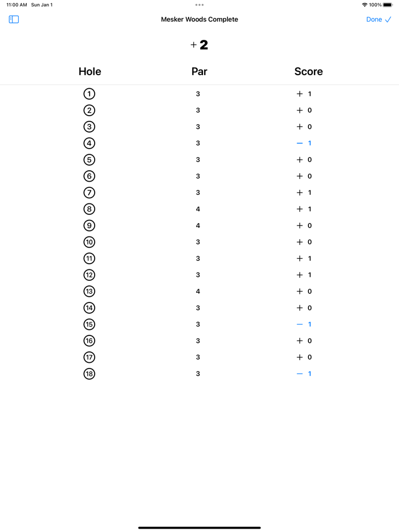
Task: Decrease the score on hole 15
Action: click(299, 324)
